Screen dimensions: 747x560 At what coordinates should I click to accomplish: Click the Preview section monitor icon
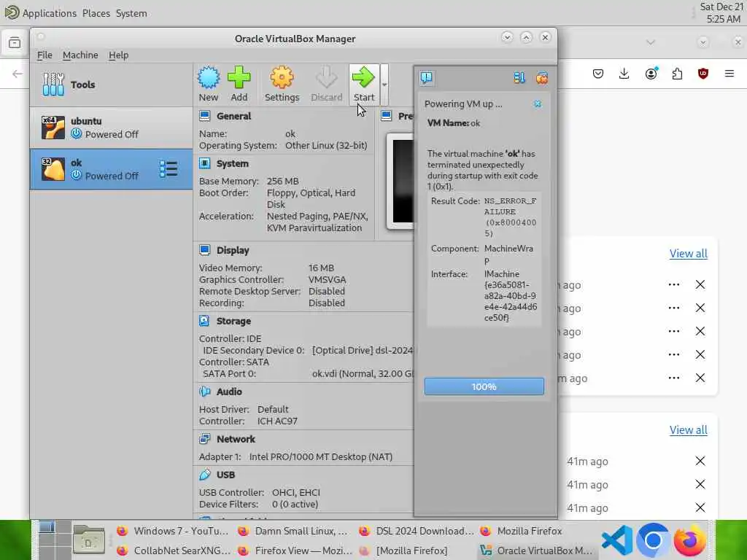387,116
